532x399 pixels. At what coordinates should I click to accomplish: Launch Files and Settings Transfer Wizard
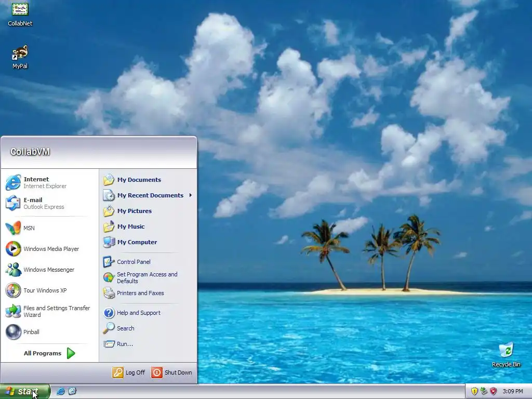pos(49,311)
